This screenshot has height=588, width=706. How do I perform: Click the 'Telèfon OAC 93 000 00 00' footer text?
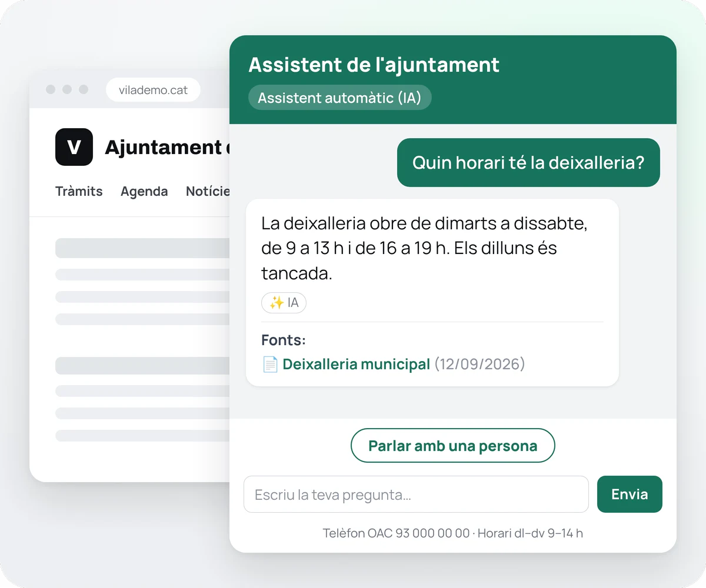click(396, 533)
